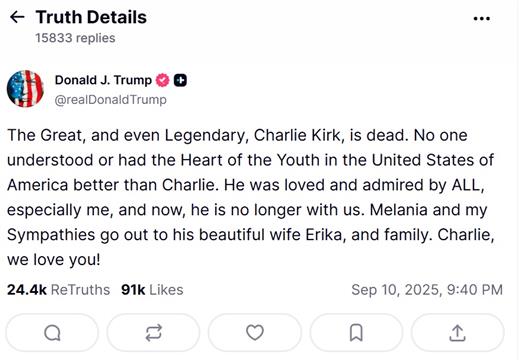This screenshot has height=362, width=526.
Task: Click the red verified checkmark badge
Action: [162, 80]
